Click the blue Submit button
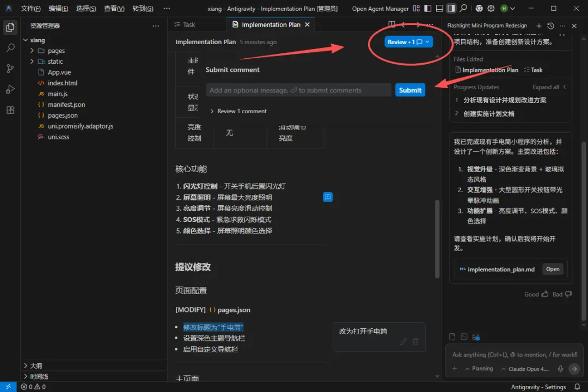The height and width of the screenshot is (392, 588). pyautogui.click(x=410, y=90)
